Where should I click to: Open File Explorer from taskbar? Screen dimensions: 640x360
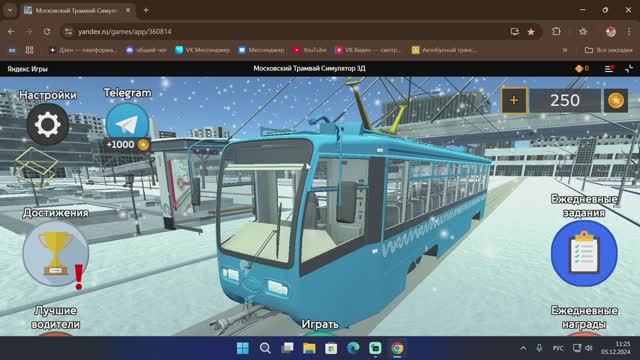click(309, 348)
